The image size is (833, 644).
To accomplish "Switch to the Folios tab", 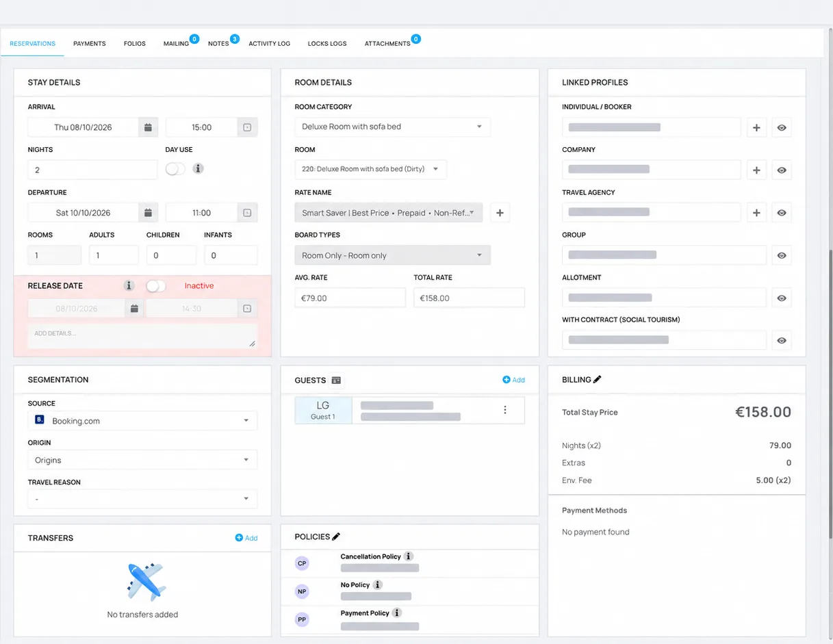I will 135,43.
